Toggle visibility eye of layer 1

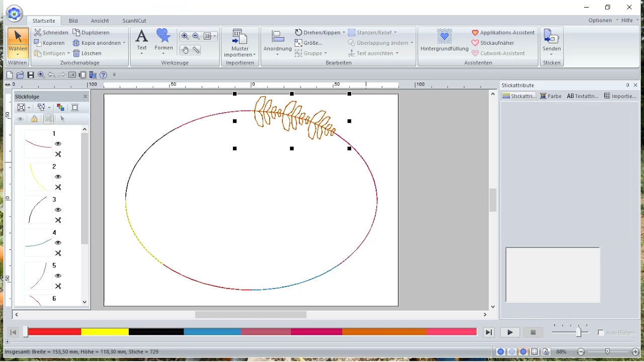coord(58,144)
